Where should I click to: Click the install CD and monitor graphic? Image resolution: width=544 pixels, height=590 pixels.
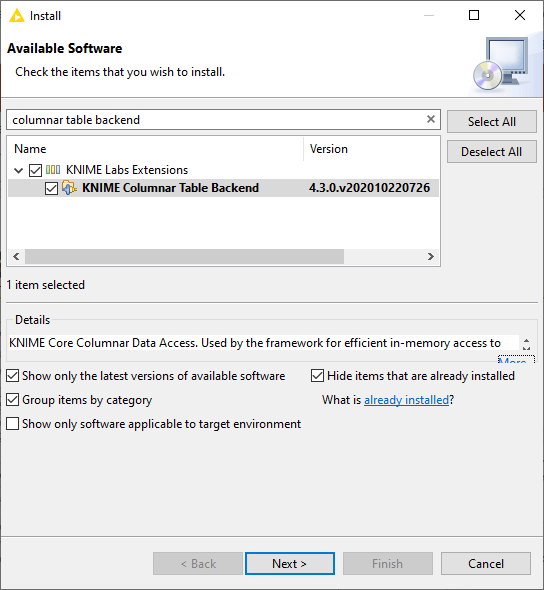[x=501, y=64]
